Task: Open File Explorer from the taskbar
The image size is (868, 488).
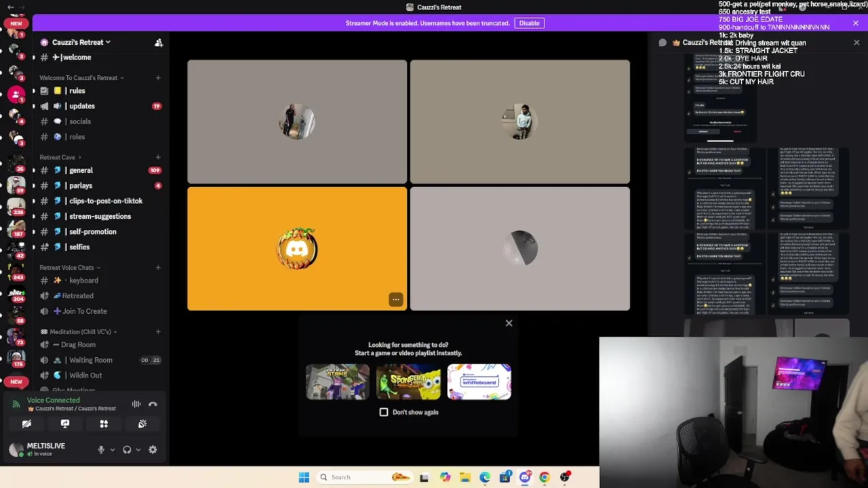Action: click(x=465, y=477)
